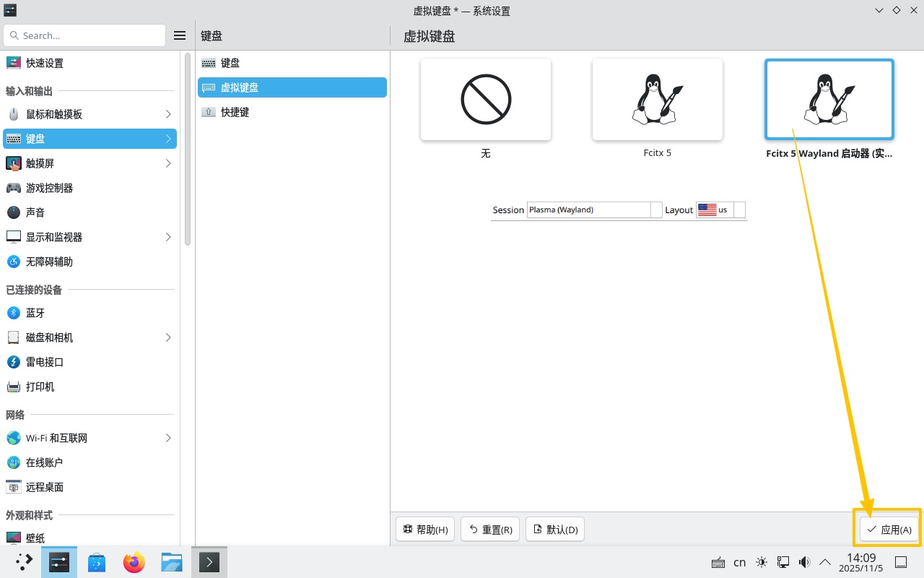Expand 显示和监视器 settings category
The width and height of the screenshot is (924, 578).
(x=90, y=237)
